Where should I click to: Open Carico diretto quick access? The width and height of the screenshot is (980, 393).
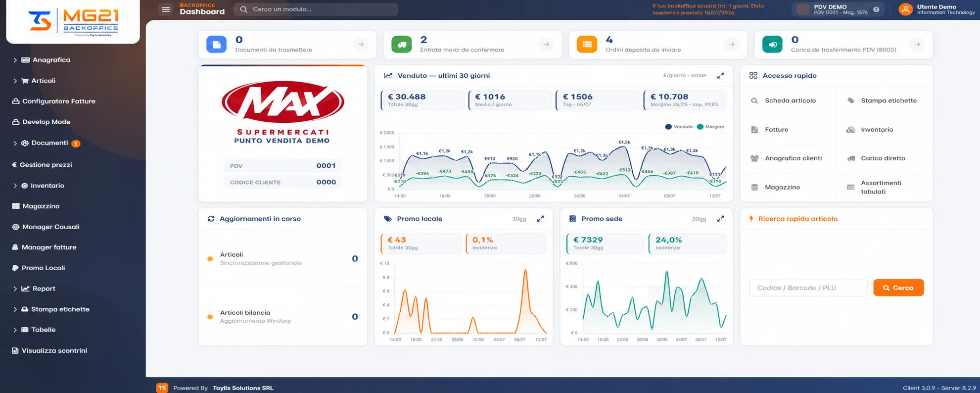pos(884,158)
